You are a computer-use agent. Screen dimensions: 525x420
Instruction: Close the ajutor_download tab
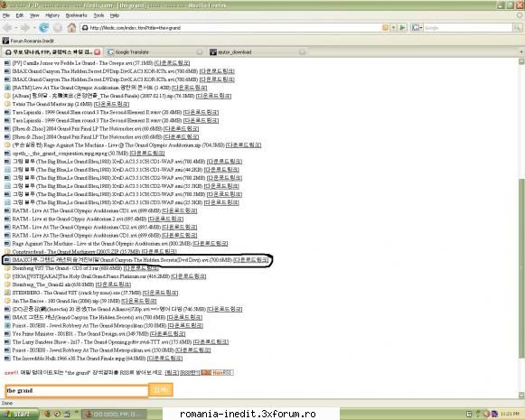[302, 51]
